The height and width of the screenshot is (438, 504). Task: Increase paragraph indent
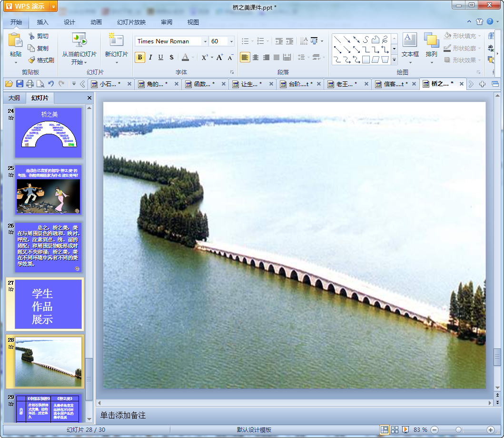pyautogui.click(x=290, y=41)
